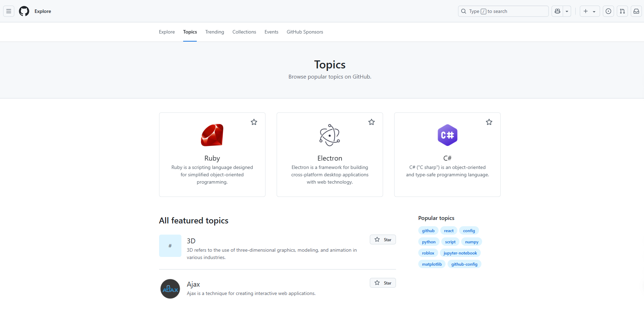Image resolution: width=644 pixels, height=310 pixels.
Task: Star the Ruby topic card
Action: tap(254, 122)
